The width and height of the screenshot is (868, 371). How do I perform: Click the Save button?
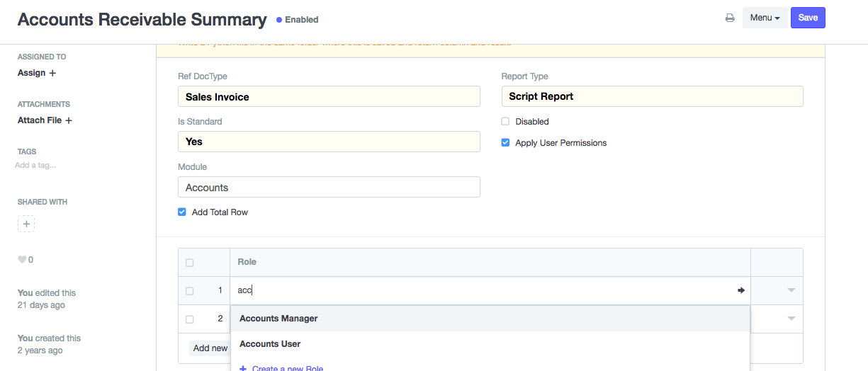[808, 18]
